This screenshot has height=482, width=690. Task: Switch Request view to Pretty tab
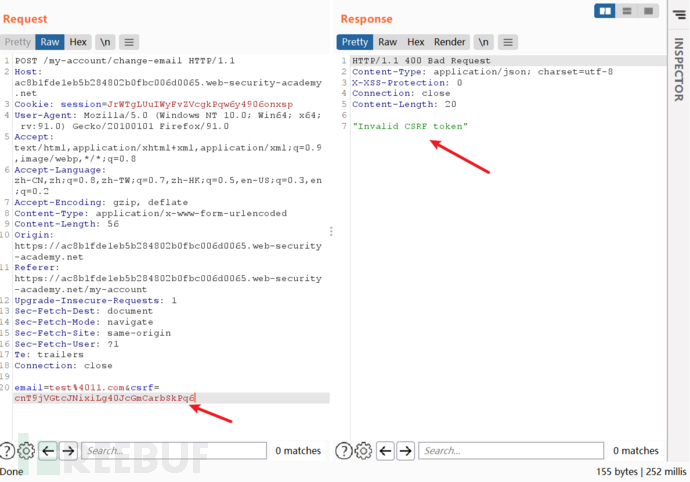click(x=18, y=42)
